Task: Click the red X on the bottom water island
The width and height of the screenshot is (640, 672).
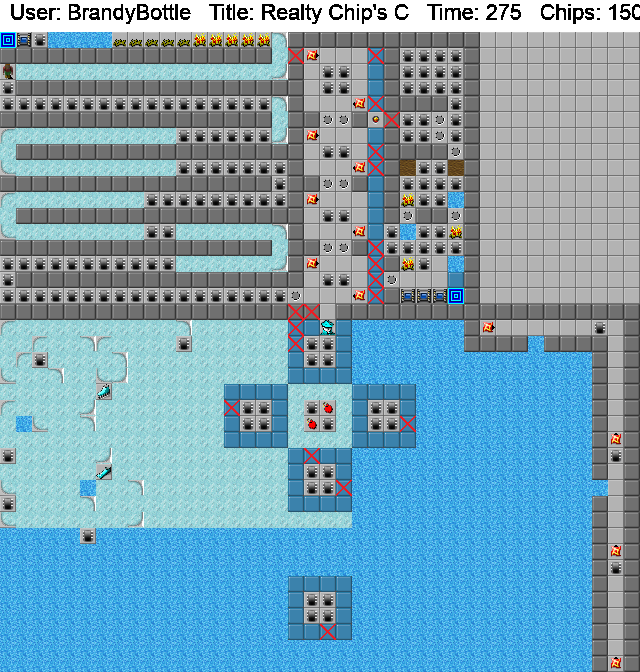Action: (x=328, y=632)
